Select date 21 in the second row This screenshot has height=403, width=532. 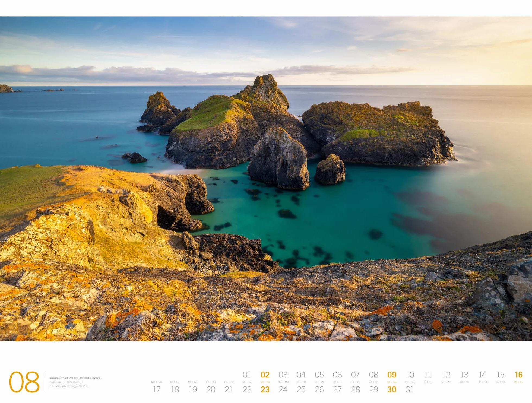(x=229, y=389)
